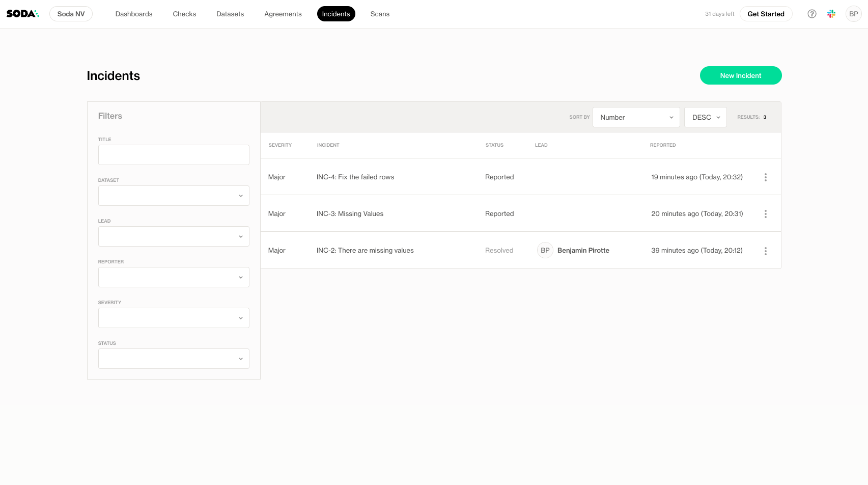Go to the Dashboards tab
This screenshot has width=868, height=485.
(x=134, y=14)
